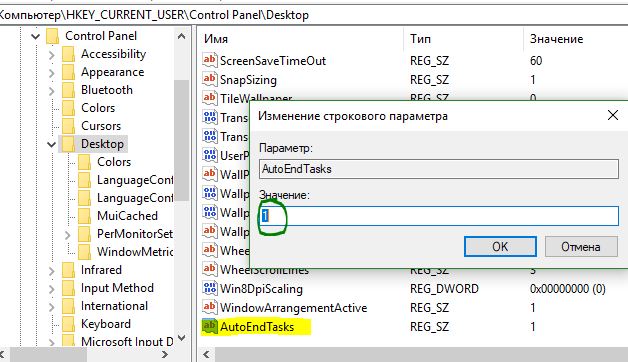This screenshot has height=362, width=628.
Task: Click the REG_DWORD type cell
Action: 444,289
